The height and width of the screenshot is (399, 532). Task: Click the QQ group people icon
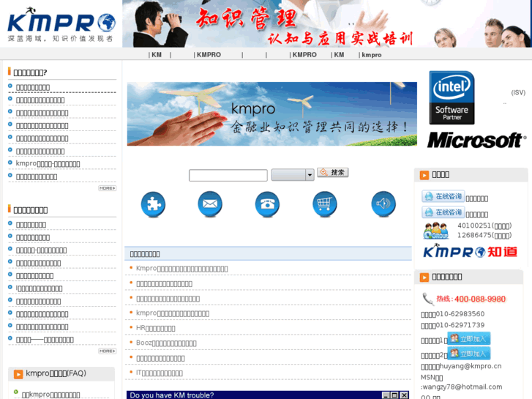coord(436,231)
